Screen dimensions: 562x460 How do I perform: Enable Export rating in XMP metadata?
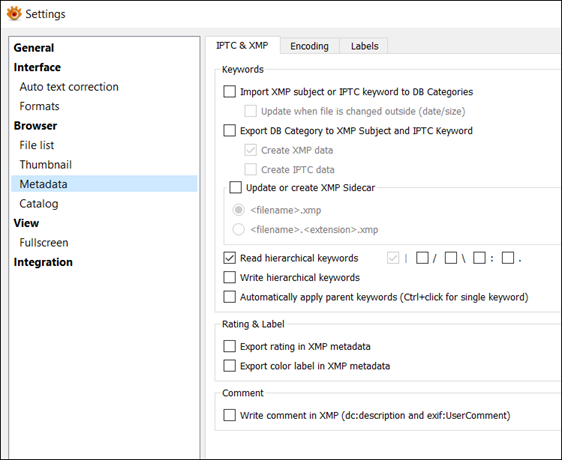pyautogui.click(x=229, y=346)
